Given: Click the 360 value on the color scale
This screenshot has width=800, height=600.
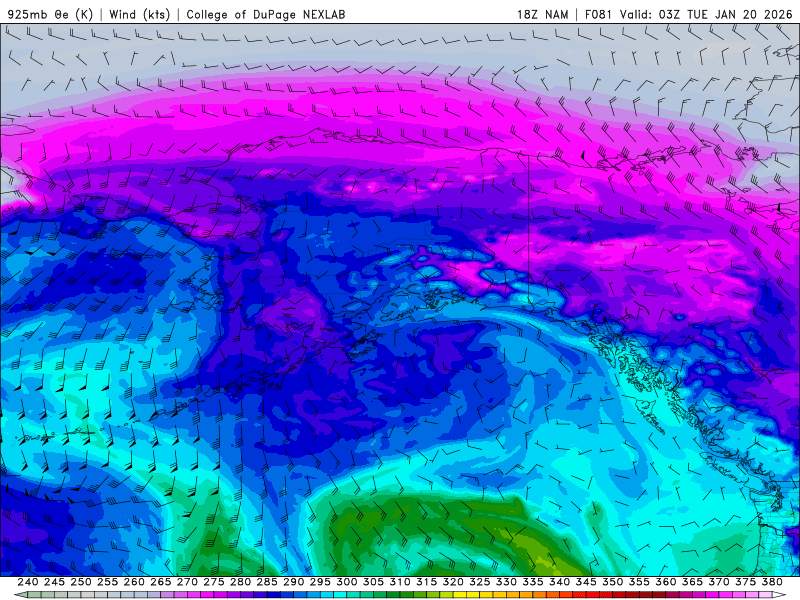Looking at the screenshot, I should click(x=666, y=582).
